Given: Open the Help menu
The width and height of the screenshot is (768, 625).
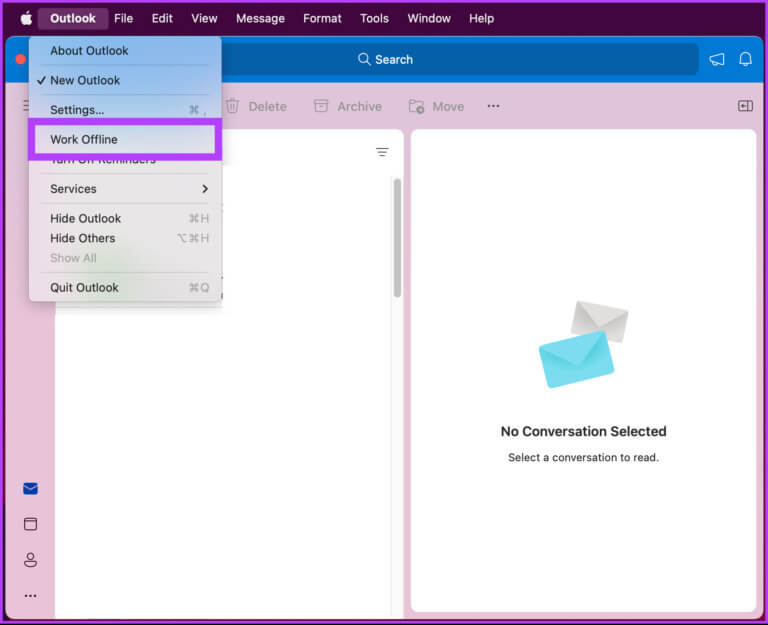Looking at the screenshot, I should (x=481, y=19).
